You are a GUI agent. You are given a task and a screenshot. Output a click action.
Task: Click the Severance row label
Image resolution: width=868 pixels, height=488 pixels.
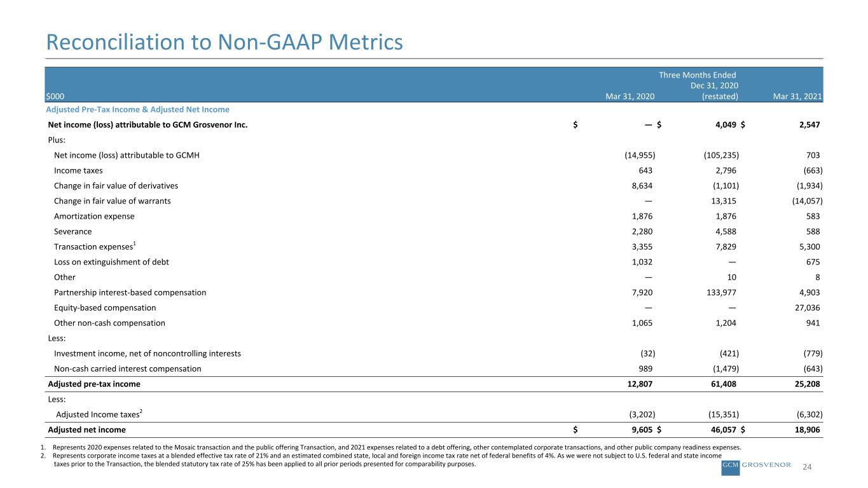point(72,231)
